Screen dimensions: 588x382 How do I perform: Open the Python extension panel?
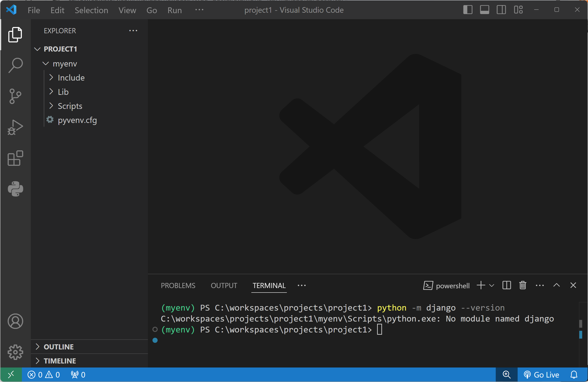[x=15, y=189]
